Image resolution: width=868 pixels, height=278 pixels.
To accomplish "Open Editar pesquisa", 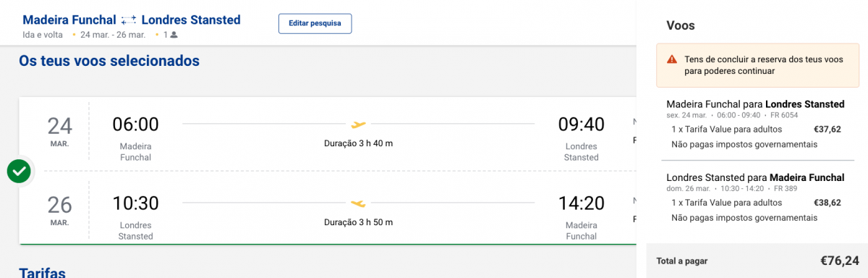I will [315, 23].
